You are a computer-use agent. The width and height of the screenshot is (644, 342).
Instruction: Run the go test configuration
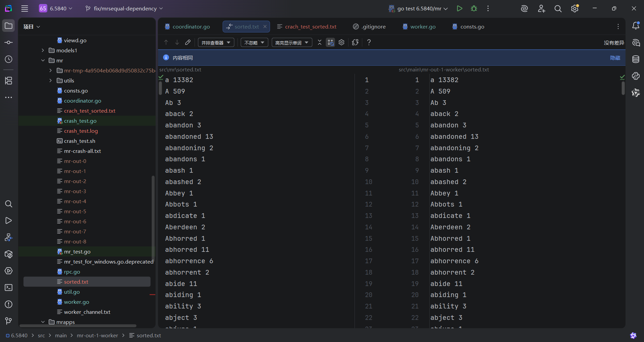tap(460, 8)
